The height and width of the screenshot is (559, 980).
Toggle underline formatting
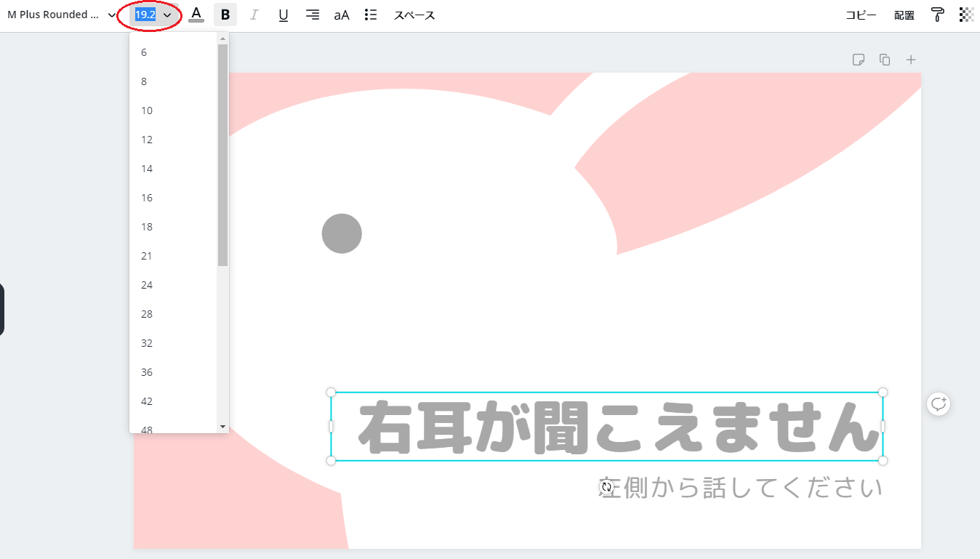point(284,15)
